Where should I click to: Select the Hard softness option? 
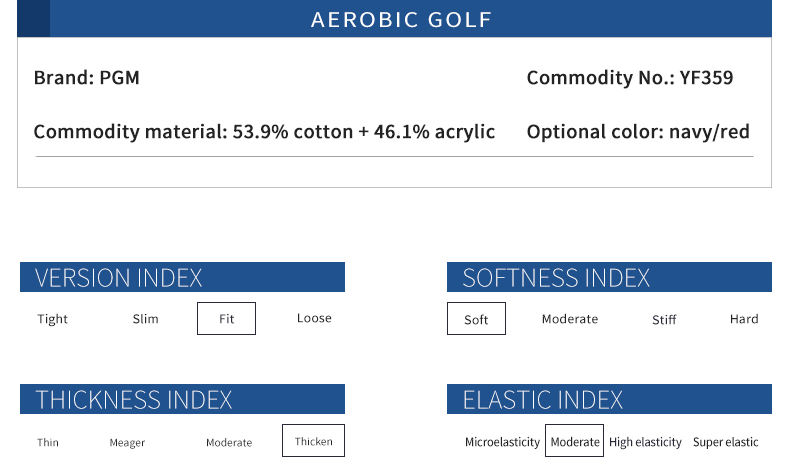744,319
